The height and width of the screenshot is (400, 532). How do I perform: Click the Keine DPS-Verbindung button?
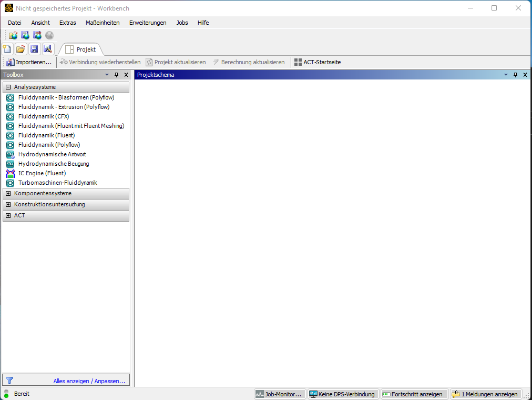343,394
